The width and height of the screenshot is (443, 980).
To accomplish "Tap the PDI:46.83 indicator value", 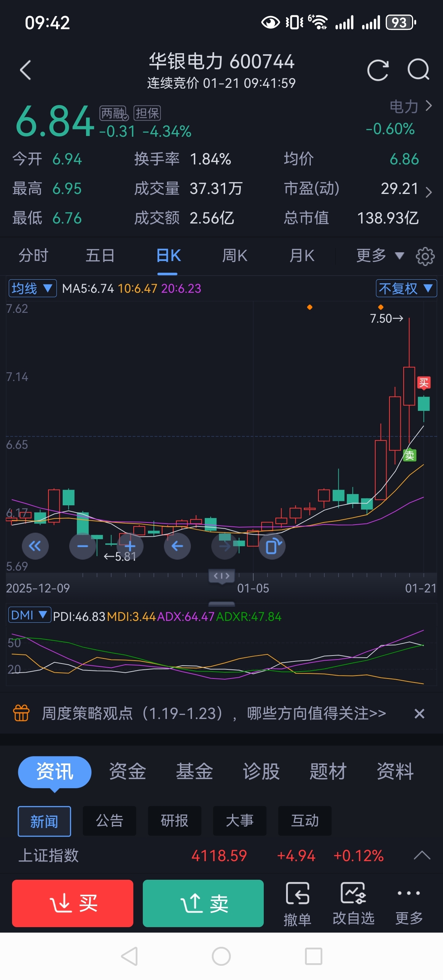I will click(79, 616).
